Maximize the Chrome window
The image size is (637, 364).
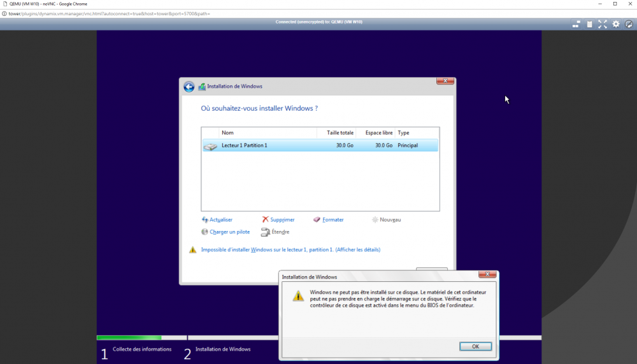[x=615, y=4]
